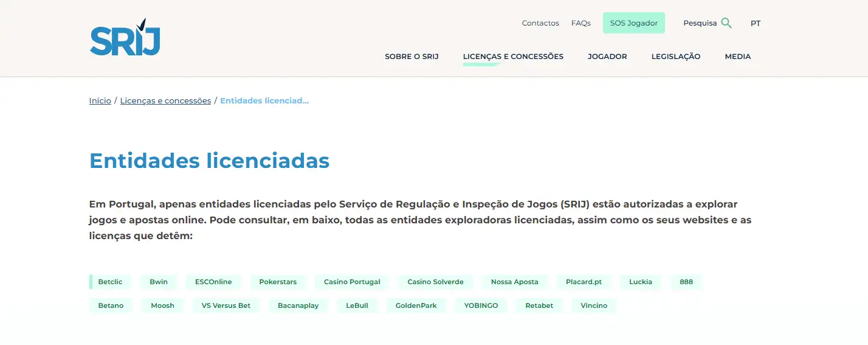Click the Entidades licenciad... breadcrumb
Screen dimensions: 868x345
pos(264,100)
